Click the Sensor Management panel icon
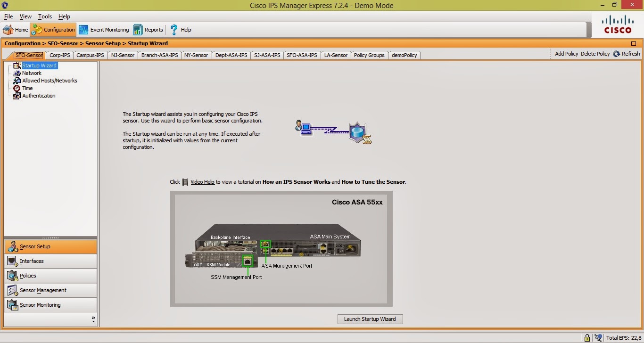 point(13,290)
